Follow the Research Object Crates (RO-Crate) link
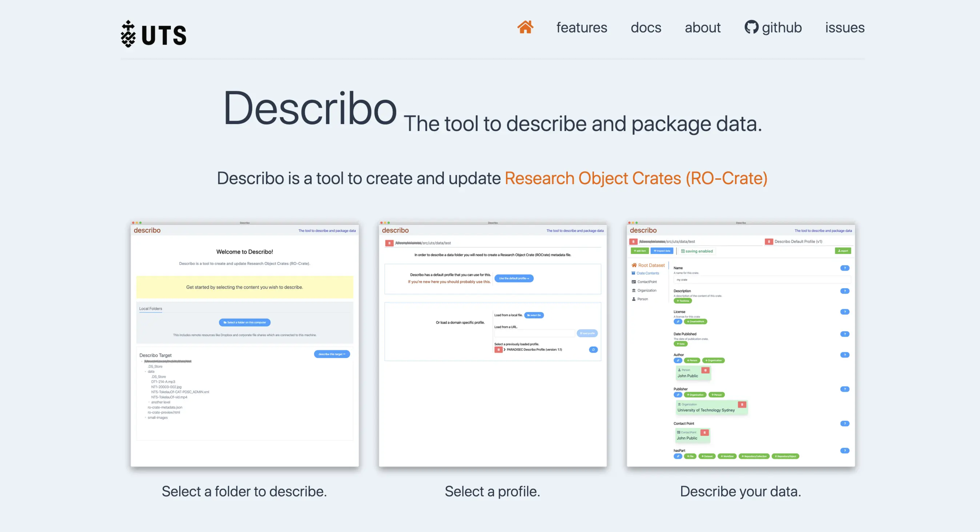This screenshot has height=532, width=980. 636,178
